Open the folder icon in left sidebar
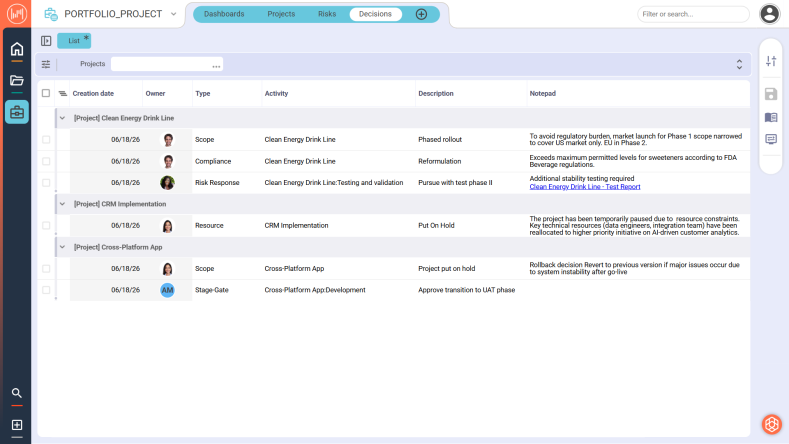This screenshot has width=789, height=444. tap(17, 80)
